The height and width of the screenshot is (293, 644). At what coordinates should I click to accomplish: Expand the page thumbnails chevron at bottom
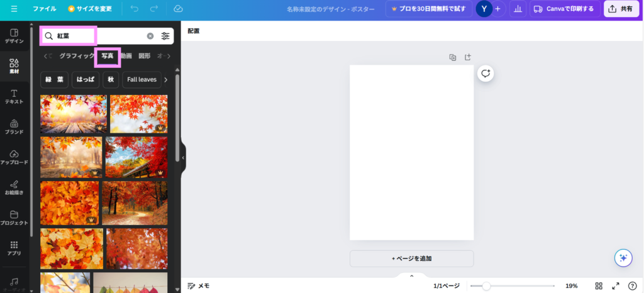(x=412, y=276)
